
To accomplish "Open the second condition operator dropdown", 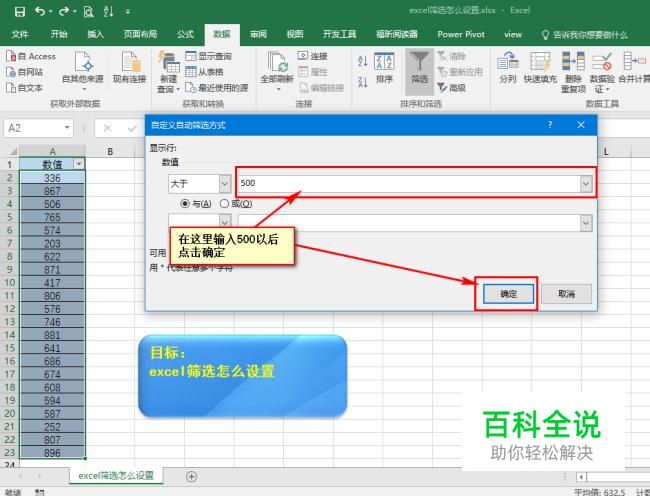I will 225,222.
